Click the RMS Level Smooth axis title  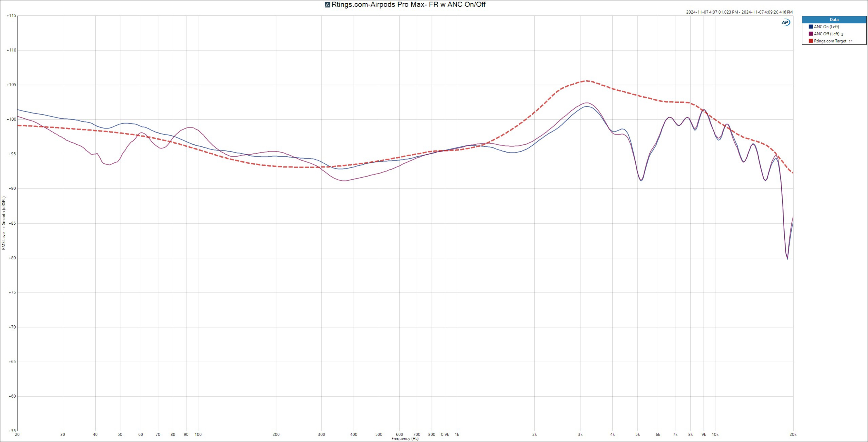(4, 223)
